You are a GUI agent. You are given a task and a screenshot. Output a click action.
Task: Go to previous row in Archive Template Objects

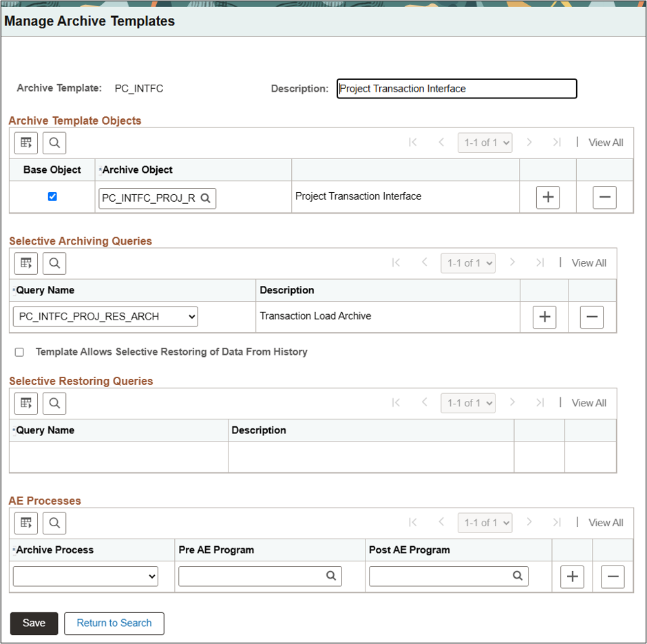441,143
